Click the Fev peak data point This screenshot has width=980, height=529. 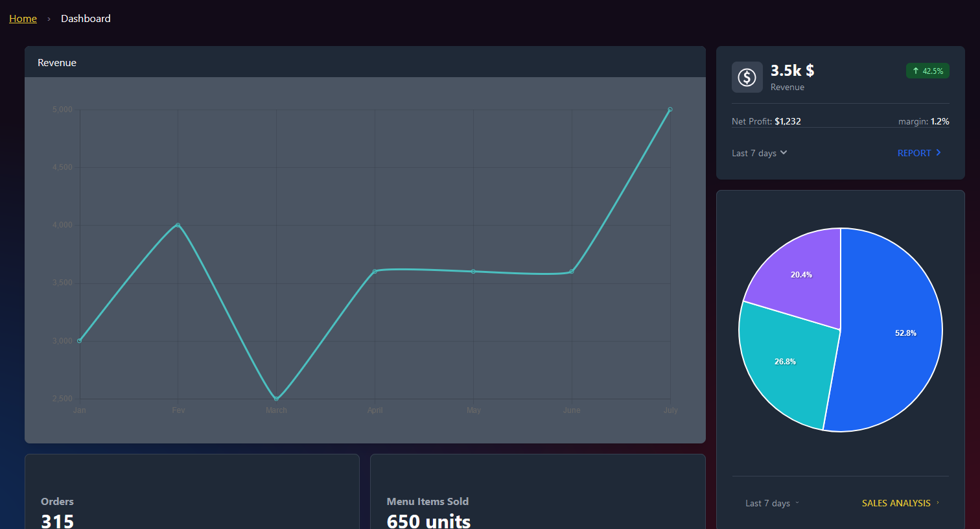178,225
